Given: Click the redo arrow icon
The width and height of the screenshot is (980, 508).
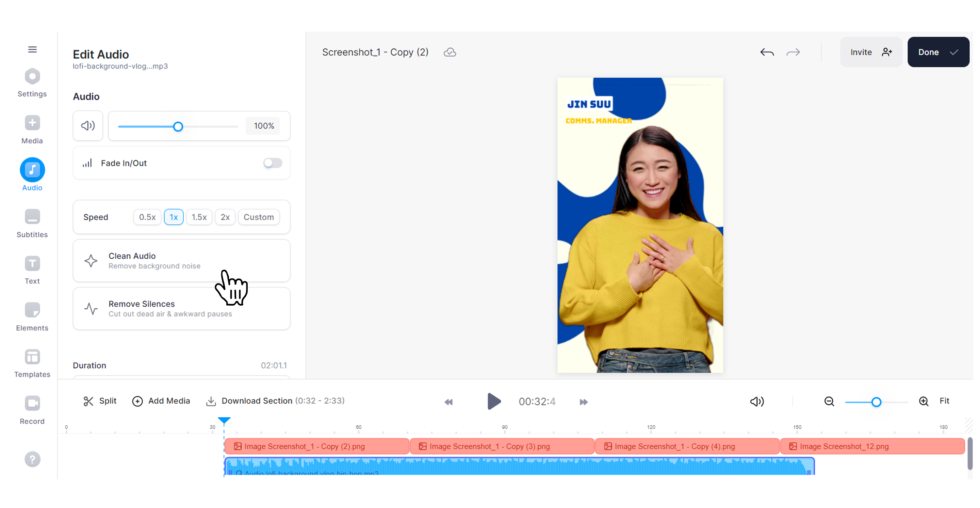Looking at the screenshot, I should (793, 52).
